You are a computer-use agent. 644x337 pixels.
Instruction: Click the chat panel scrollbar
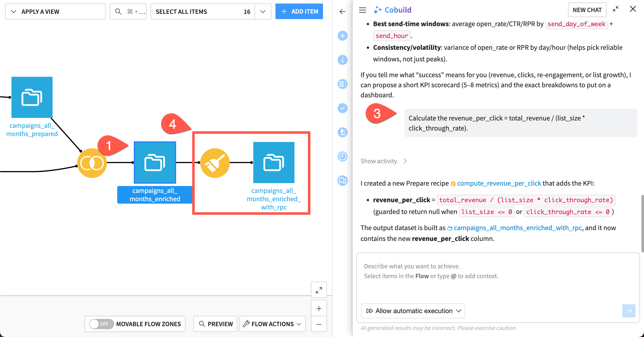pos(642,223)
